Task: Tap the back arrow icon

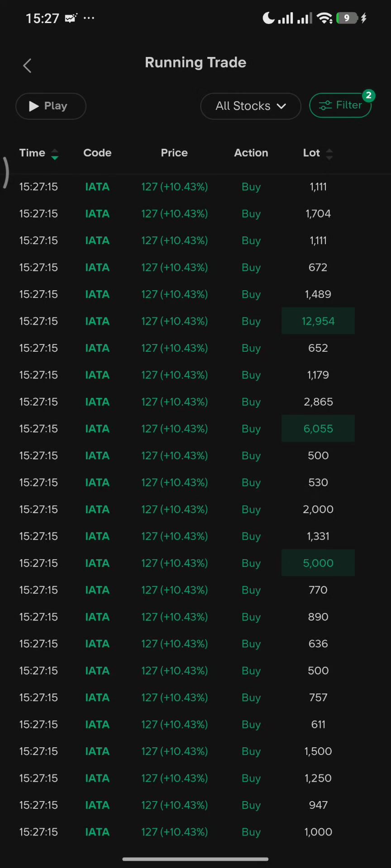Action: (27, 66)
